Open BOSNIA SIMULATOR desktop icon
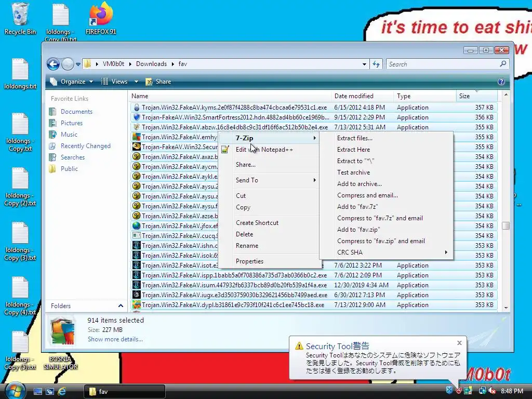532x399 pixels. pos(60,363)
